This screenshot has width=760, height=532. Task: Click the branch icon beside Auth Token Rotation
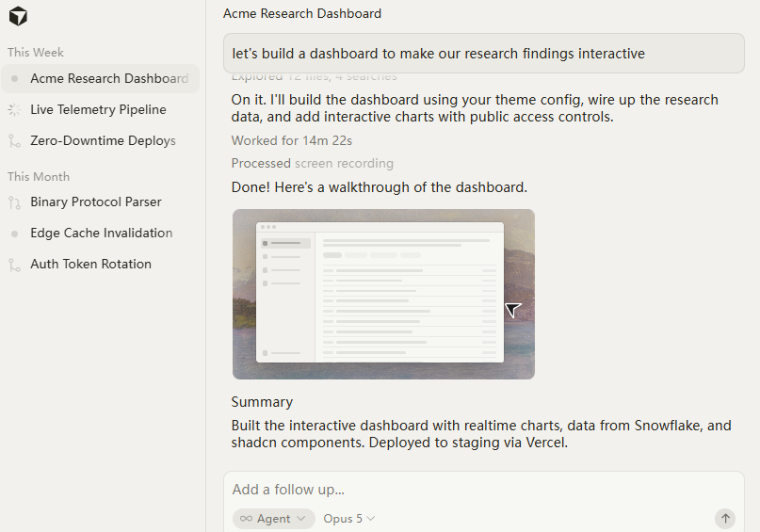tap(14, 265)
